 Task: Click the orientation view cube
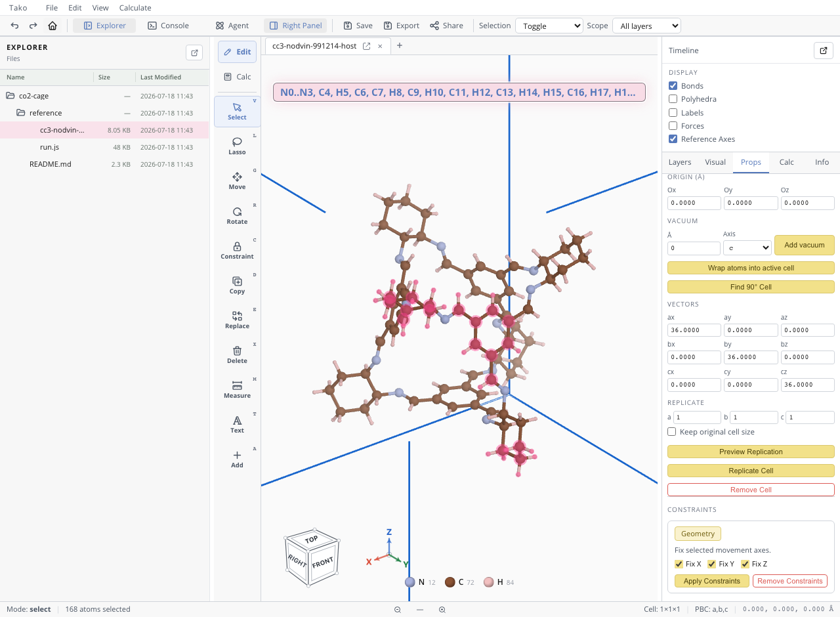click(312, 557)
